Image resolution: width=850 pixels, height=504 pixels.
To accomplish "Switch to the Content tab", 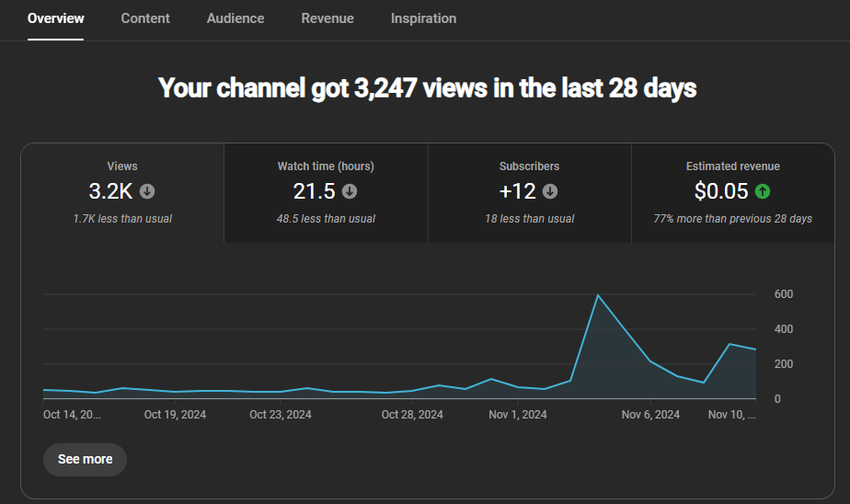I will 145,18.
